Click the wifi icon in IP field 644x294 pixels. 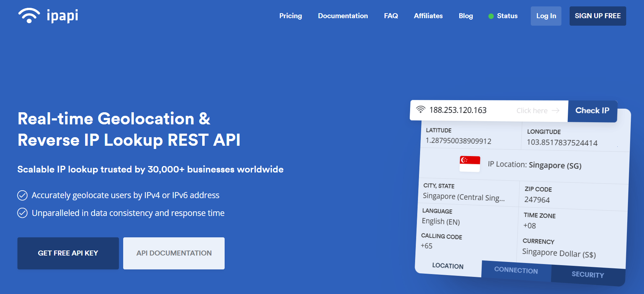coord(420,109)
